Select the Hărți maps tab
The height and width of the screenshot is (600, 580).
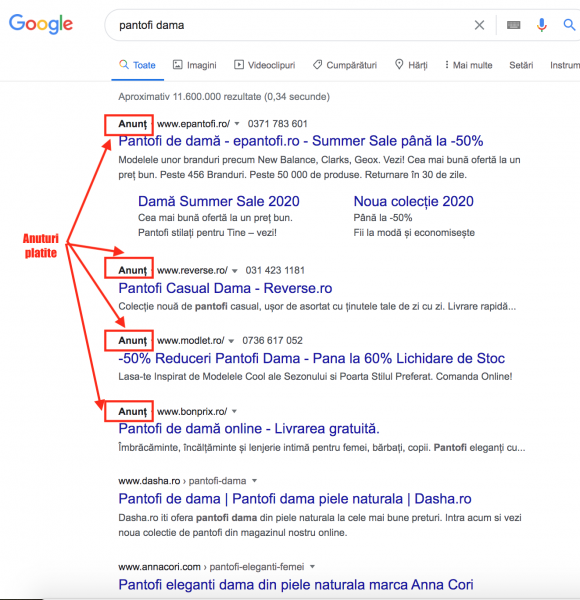(411, 65)
